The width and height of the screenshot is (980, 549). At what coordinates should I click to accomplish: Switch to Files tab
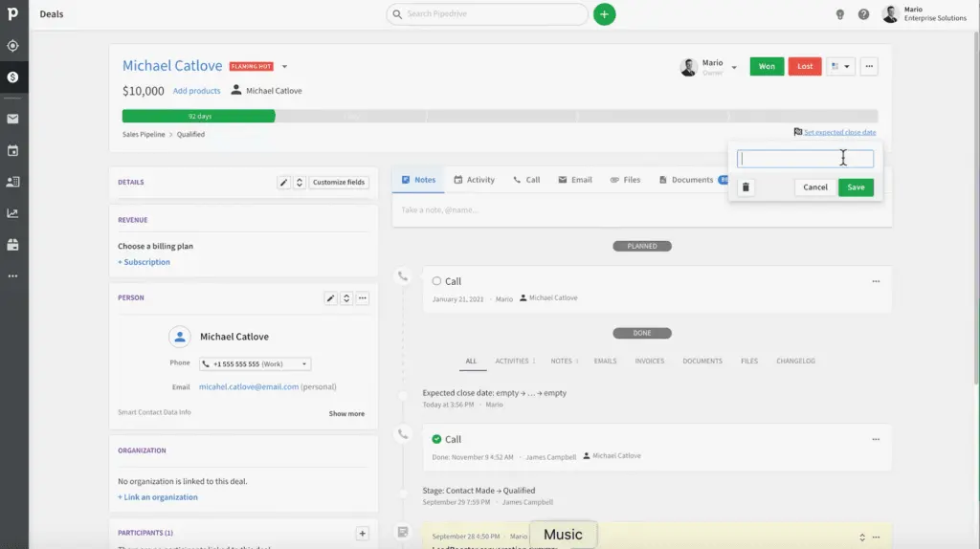(x=625, y=180)
